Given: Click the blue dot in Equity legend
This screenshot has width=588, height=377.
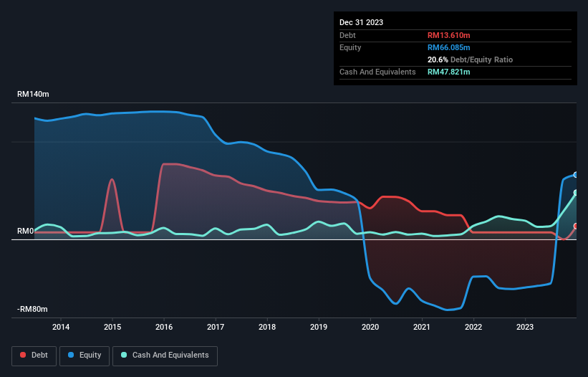Looking at the screenshot, I should point(71,355).
